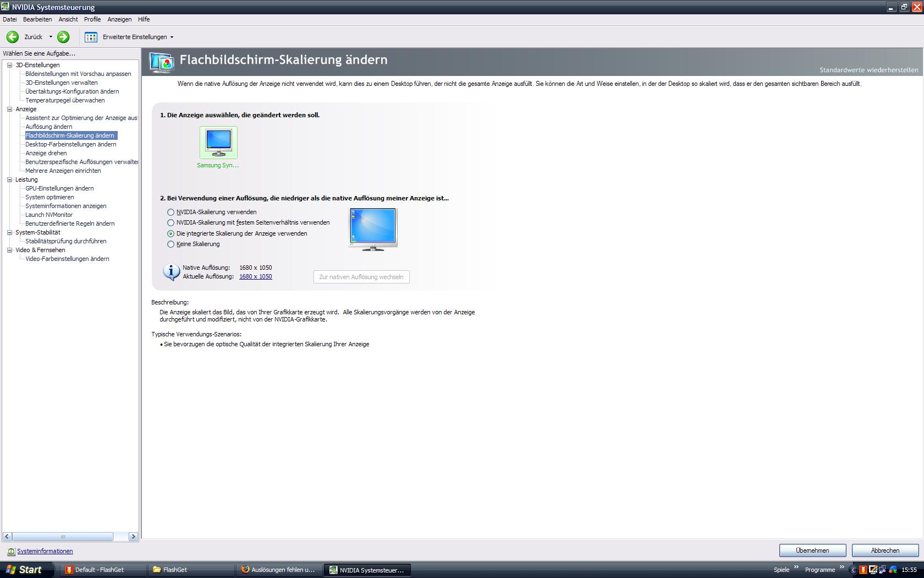Open Systeminformationen anzeigen tree item

(x=66, y=206)
